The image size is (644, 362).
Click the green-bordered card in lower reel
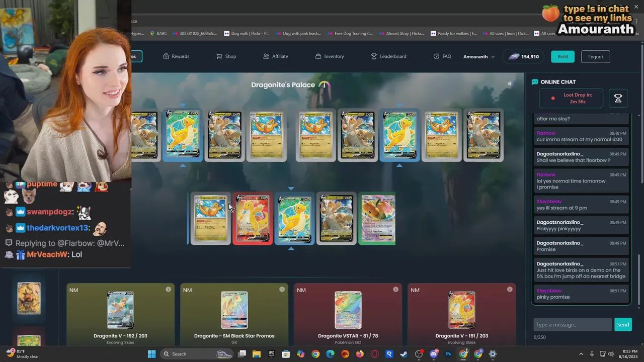pyautogui.click(x=377, y=219)
